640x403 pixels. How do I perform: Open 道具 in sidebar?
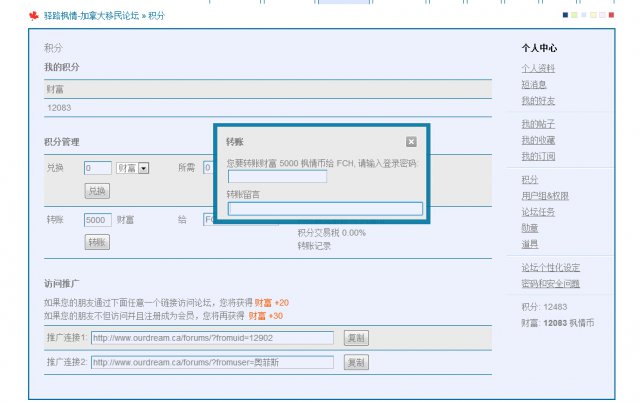tap(530, 244)
